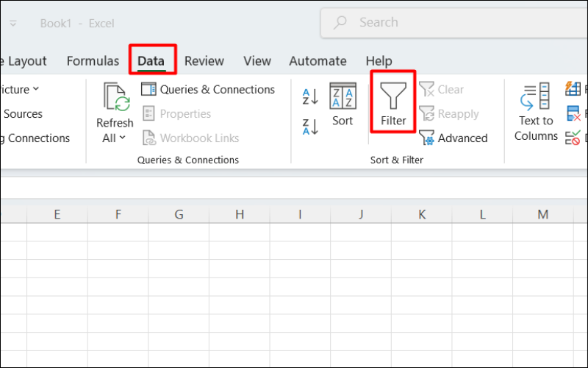Screen dimensions: 588x368
Task: Expand the Refresh All dropdown arrow
Action: pos(122,138)
